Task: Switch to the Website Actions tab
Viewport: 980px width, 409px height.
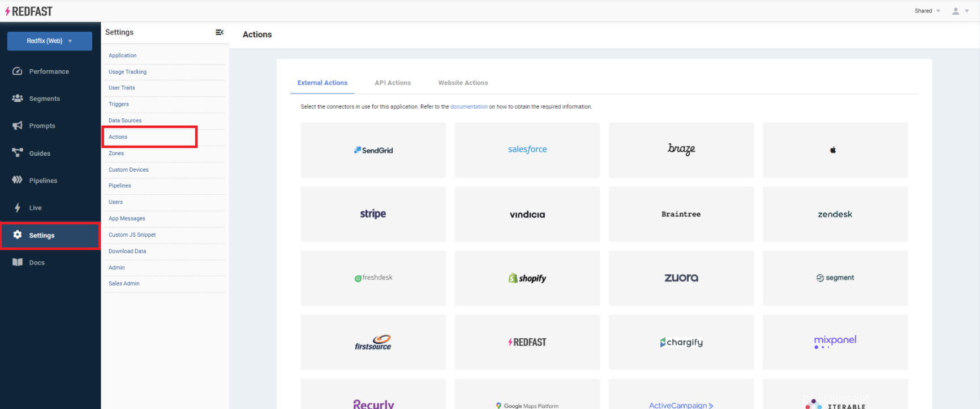Action: click(463, 83)
